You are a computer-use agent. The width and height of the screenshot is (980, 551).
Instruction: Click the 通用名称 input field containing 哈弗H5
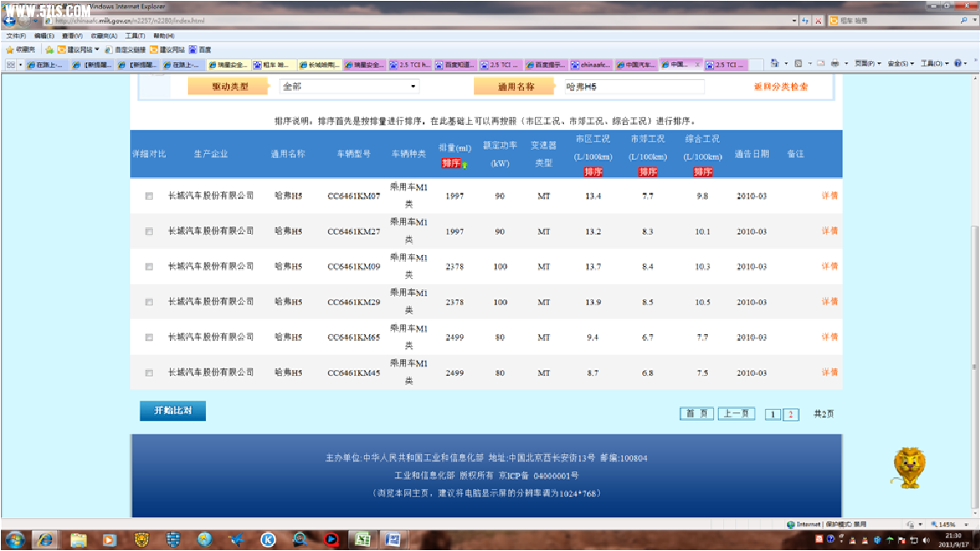pos(634,86)
